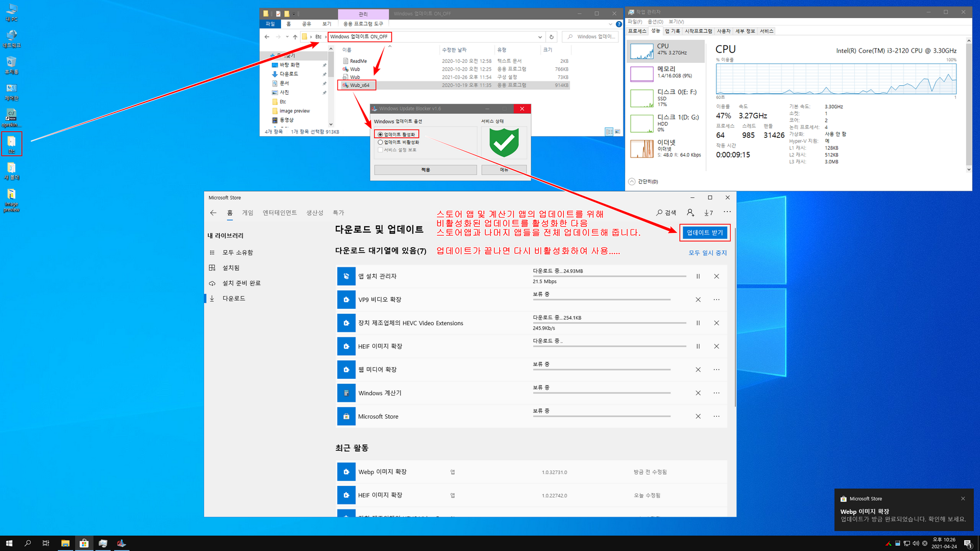This screenshot has width=980, height=551.
Task: Open downloads indicator showing 7
Action: tap(708, 213)
